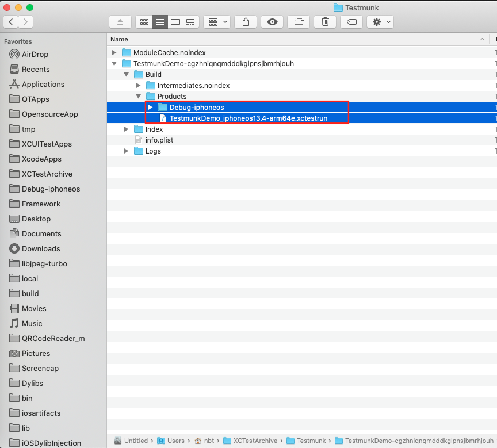
Task: Click the Testmunk window title folder
Action: [x=356, y=7]
